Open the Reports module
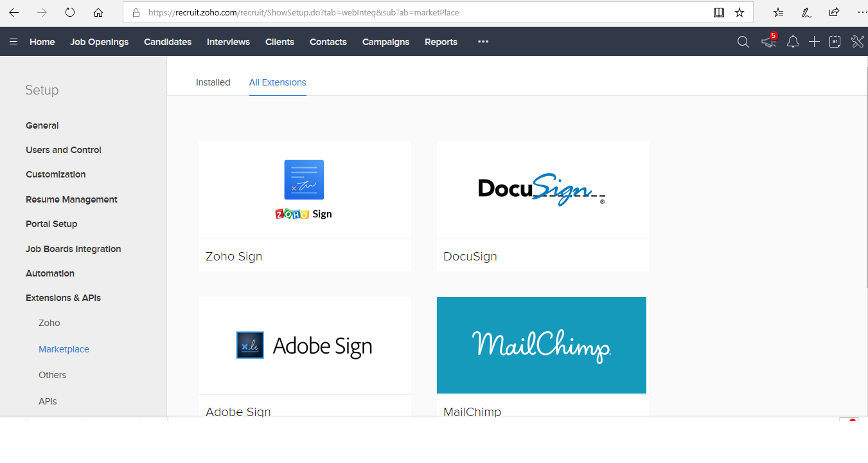This screenshot has width=868, height=463. [441, 42]
